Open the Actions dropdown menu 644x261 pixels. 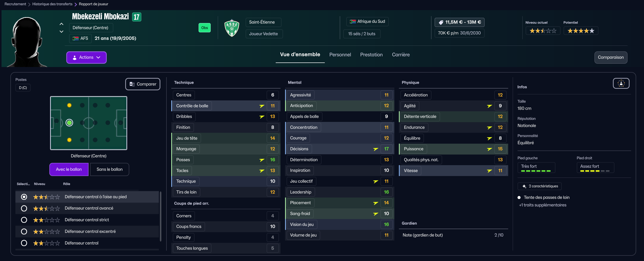click(x=86, y=57)
